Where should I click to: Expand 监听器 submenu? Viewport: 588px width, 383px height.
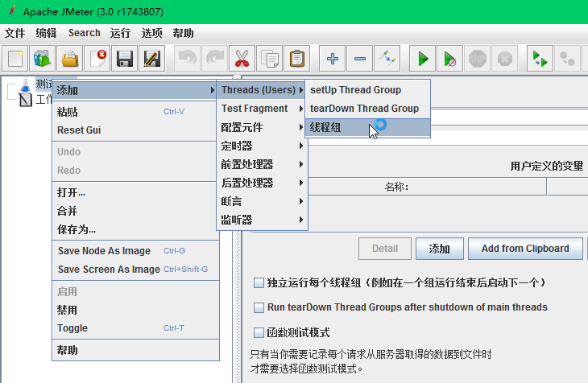tap(262, 220)
